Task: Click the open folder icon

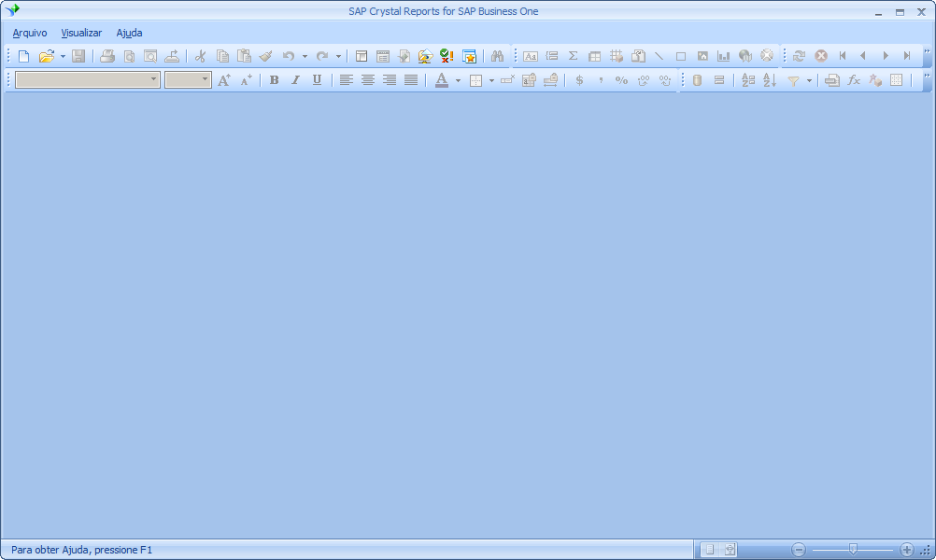Action: pyautogui.click(x=46, y=56)
